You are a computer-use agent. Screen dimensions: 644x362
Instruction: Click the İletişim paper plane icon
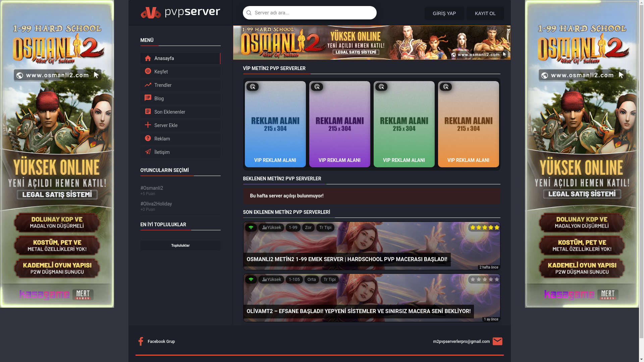tap(148, 152)
